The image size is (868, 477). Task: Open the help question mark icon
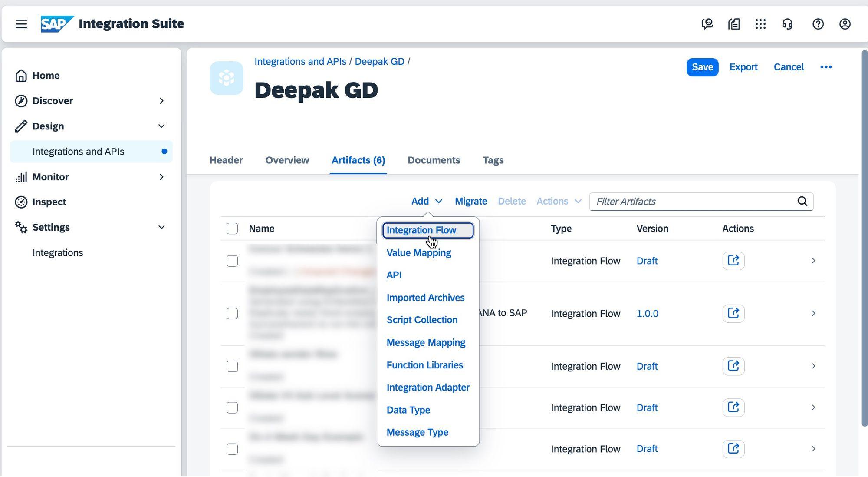click(818, 24)
